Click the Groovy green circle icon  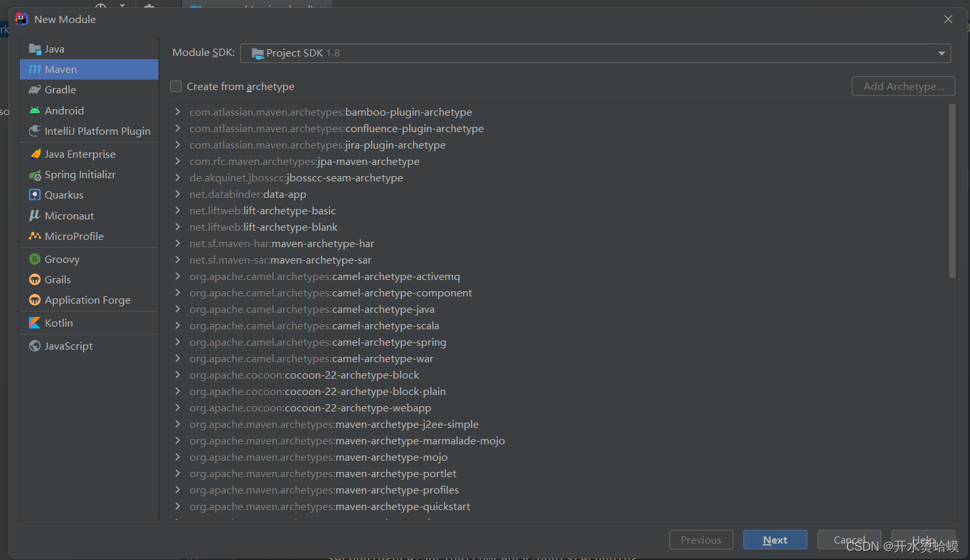coord(35,259)
